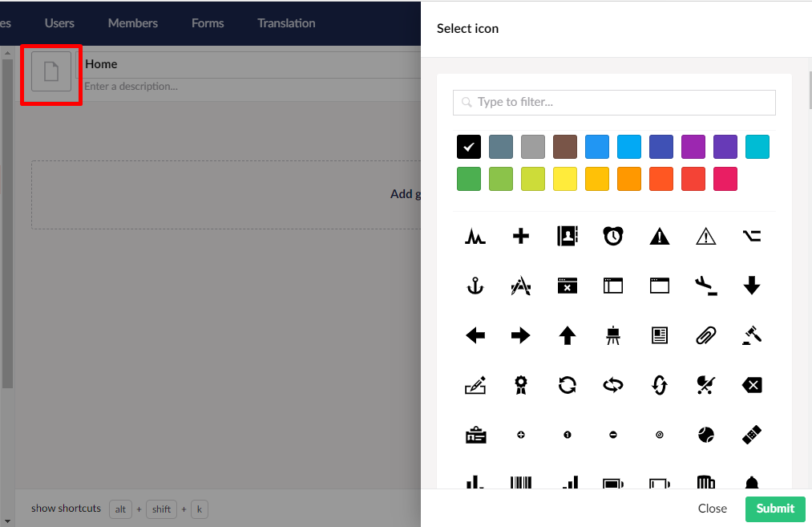Image resolution: width=812 pixels, height=527 pixels.
Task: Submit the icon selection
Action: pos(774,509)
